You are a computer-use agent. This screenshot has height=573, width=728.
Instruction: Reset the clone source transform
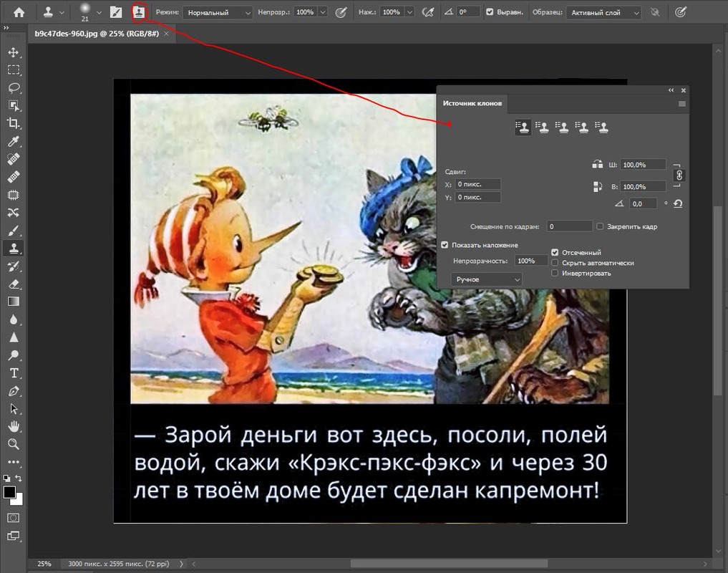(679, 203)
